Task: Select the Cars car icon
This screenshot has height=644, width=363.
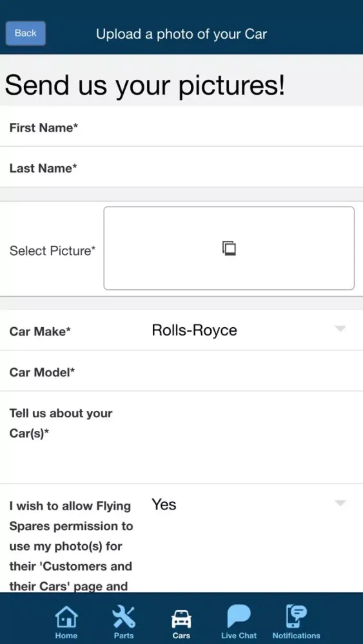Action: point(181,618)
